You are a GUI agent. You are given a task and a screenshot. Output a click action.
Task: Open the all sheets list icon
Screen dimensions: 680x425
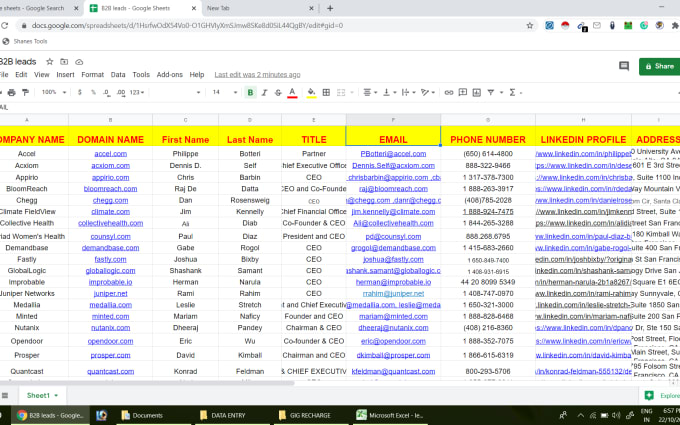point(5,396)
